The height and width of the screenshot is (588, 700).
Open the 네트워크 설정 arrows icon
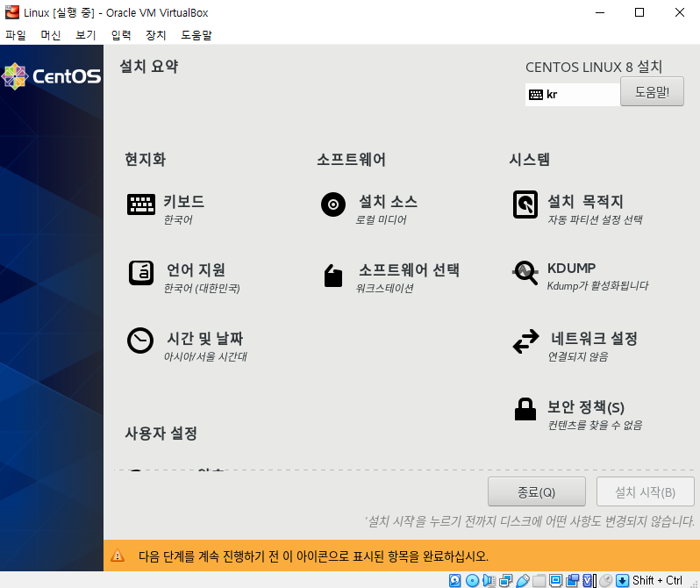tap(525, 341)
